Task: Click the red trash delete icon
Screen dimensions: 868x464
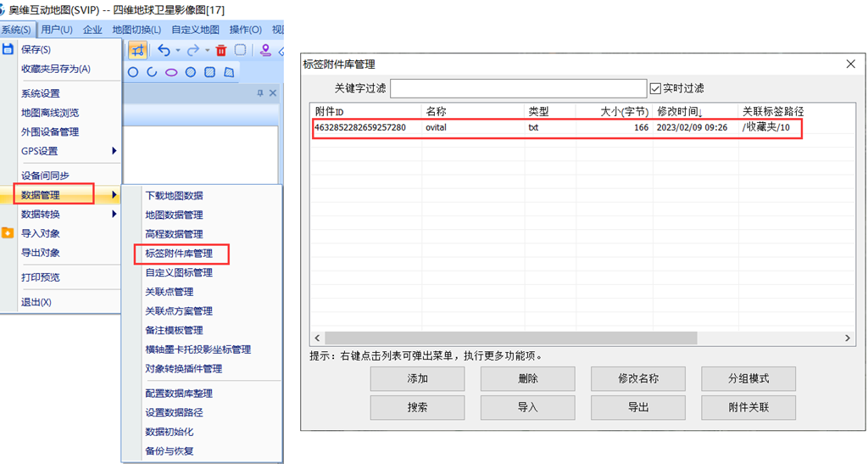Action: tap(221, 50)
